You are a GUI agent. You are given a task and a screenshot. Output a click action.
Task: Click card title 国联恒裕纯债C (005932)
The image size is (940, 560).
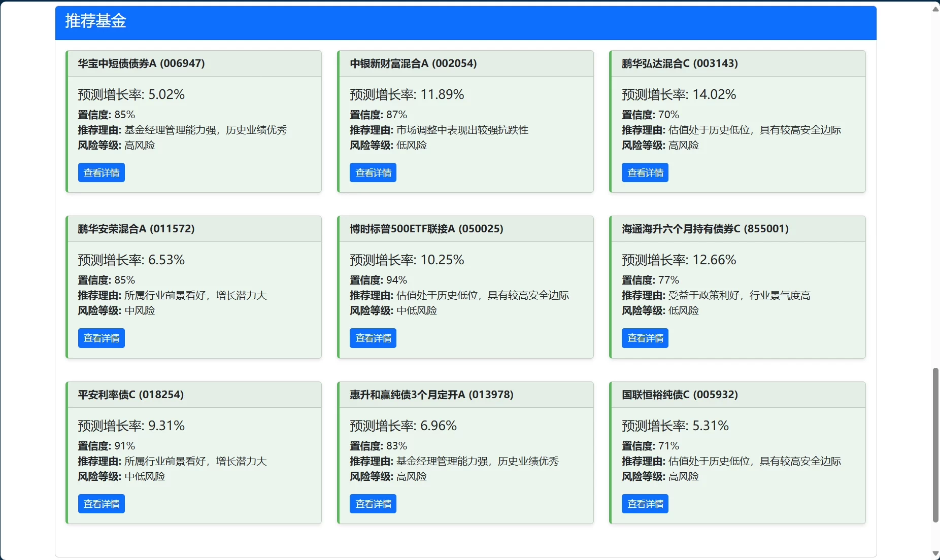[x=680, y=395]
